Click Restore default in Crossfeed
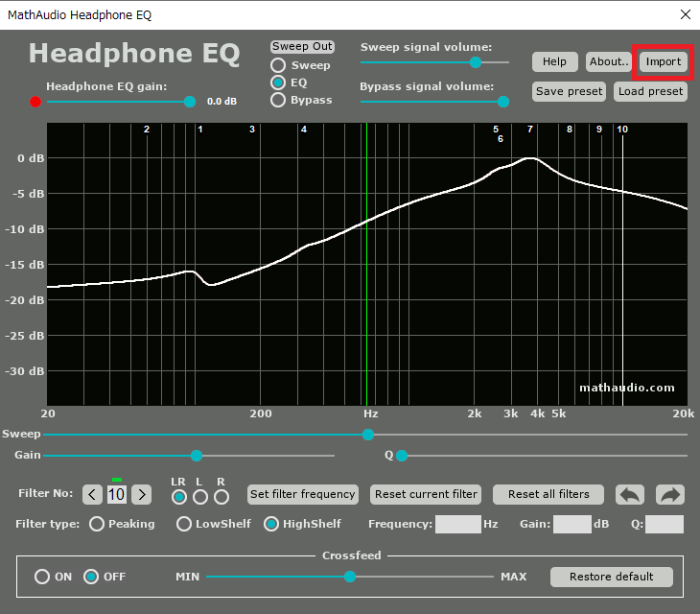This screenshot has height=614, width=700. [611, 577]
